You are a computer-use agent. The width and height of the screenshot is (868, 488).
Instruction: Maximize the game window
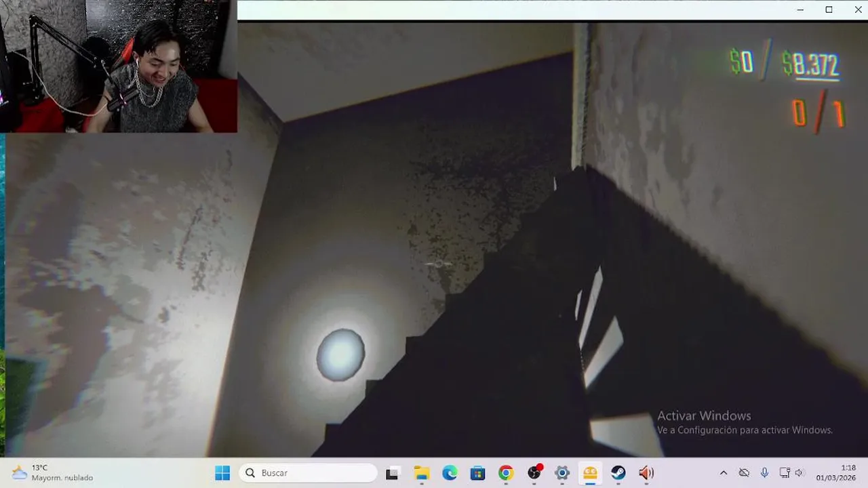coord(829,9)
